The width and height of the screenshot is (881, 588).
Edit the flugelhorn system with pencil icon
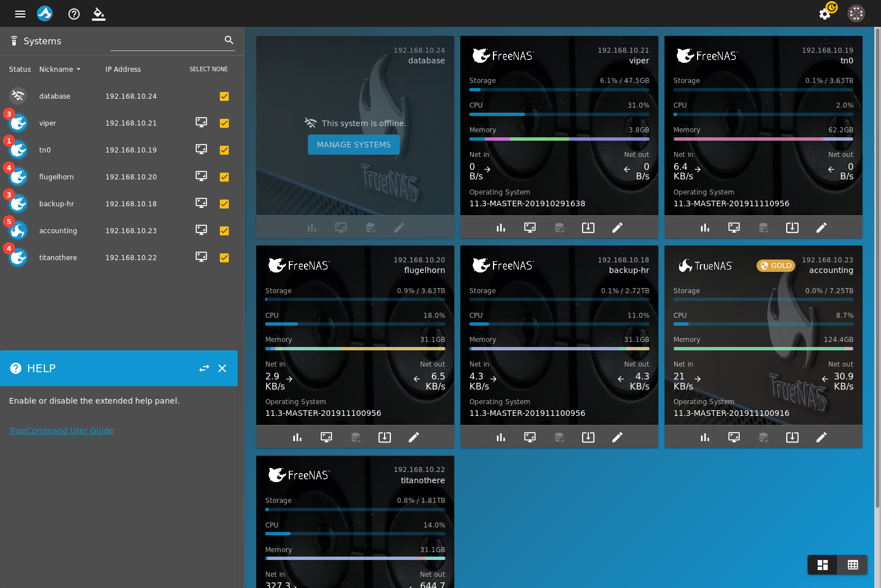pos(414,437)
